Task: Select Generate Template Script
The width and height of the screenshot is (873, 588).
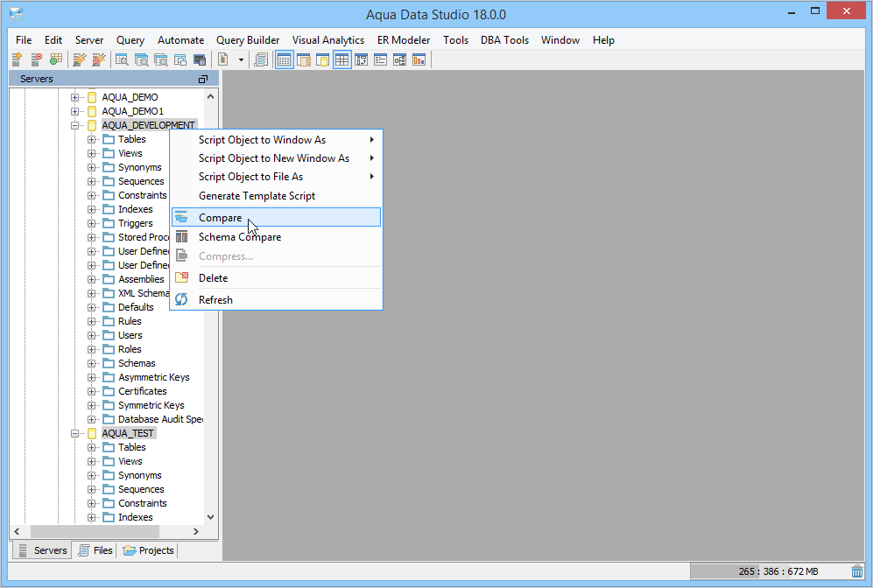Action: click(x=276, y=196)
